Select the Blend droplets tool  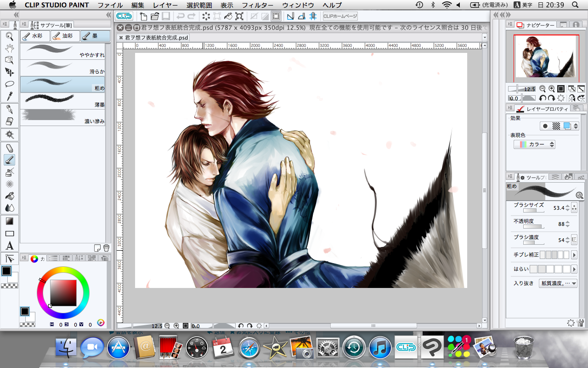tap(9, 208)
